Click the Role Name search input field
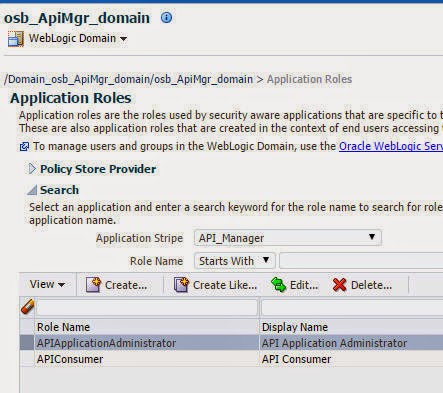The height and width of the screenshot is (393, 443). (x=361, y=261)
